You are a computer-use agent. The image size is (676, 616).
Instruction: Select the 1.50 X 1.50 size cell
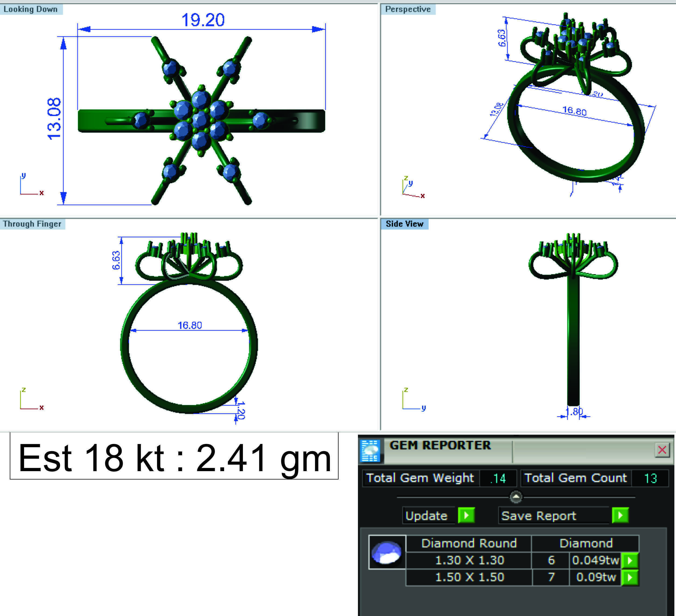point(469,577)
